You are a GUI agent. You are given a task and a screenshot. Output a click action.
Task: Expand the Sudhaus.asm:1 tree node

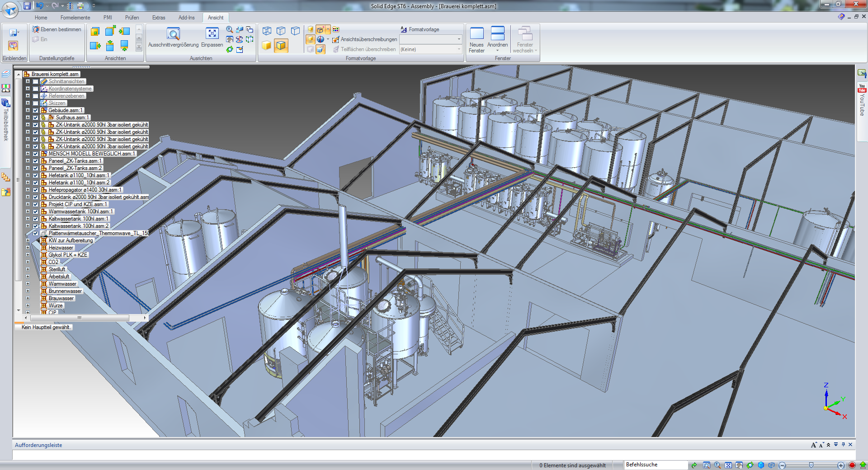pos(28,117)
